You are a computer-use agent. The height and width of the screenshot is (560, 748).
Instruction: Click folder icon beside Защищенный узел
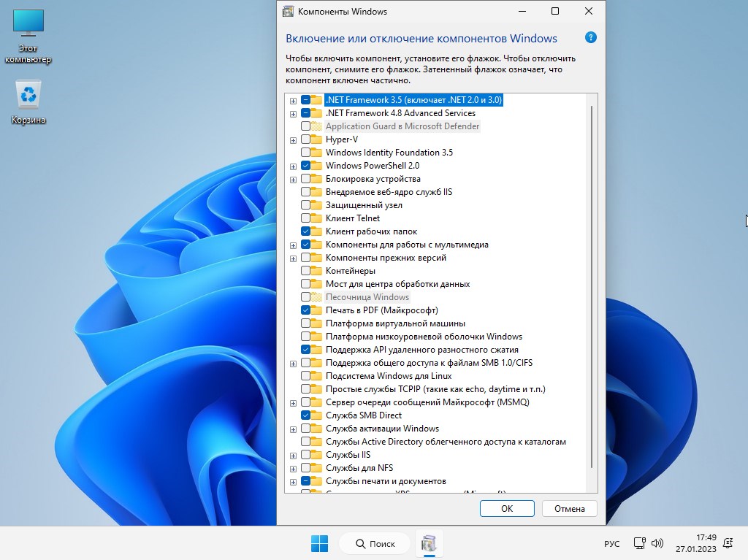tap(316, 205)
